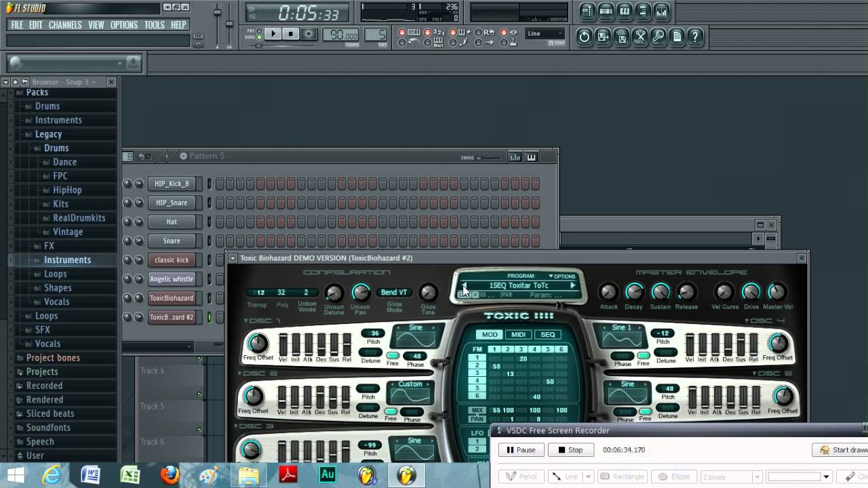The image size is (868, 488).
Task: Select the song mode radio button
Action: click(x=258, y=36)
